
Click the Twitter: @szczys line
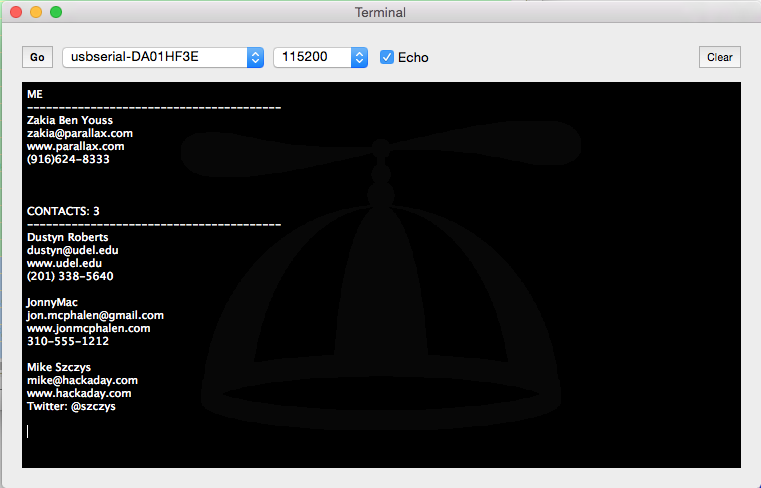tap(71, 407)
